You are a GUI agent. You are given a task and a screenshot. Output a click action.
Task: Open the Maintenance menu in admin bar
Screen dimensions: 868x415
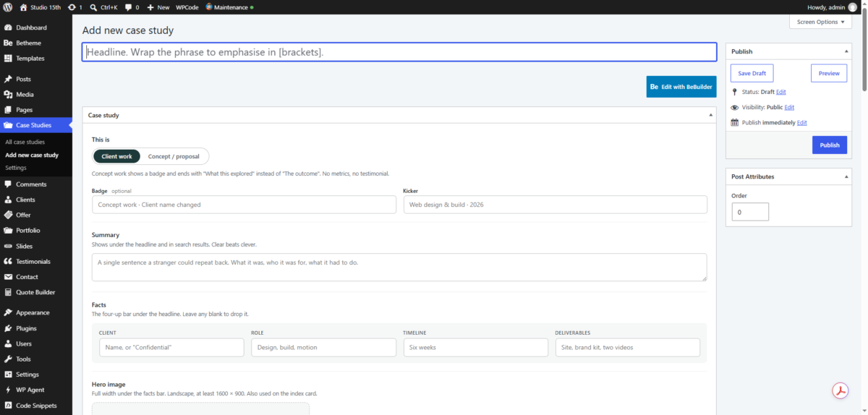click(x=229, y=7)
